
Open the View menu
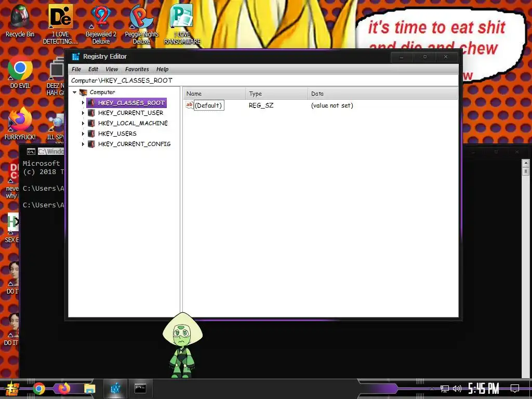tap(112, 69)
